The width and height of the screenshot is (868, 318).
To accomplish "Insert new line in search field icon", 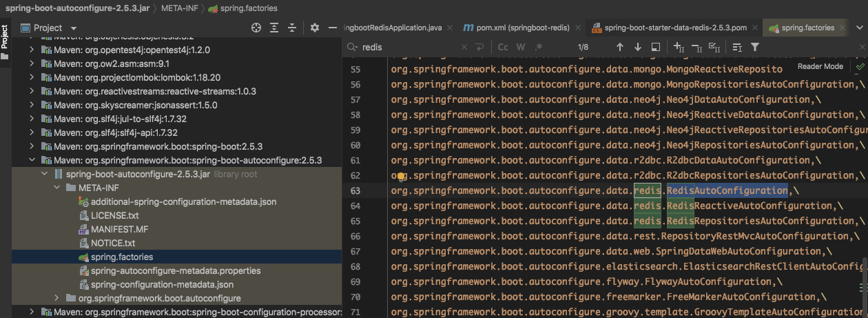I will [479, 47].
